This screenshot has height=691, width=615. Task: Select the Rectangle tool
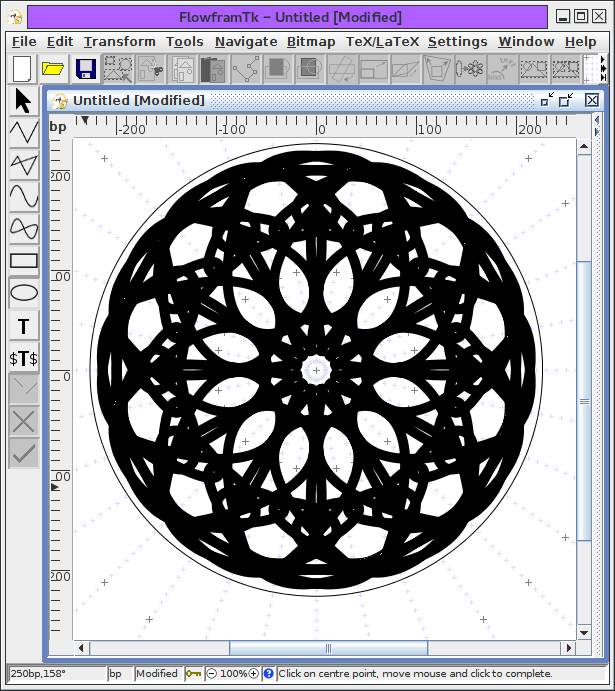pos(24,260)
